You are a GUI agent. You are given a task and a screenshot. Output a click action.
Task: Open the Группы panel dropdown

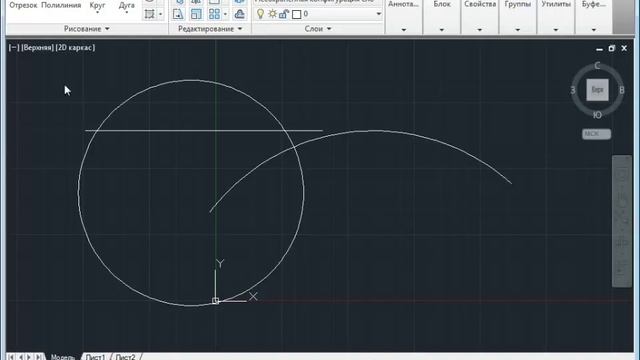click(518, 30)
